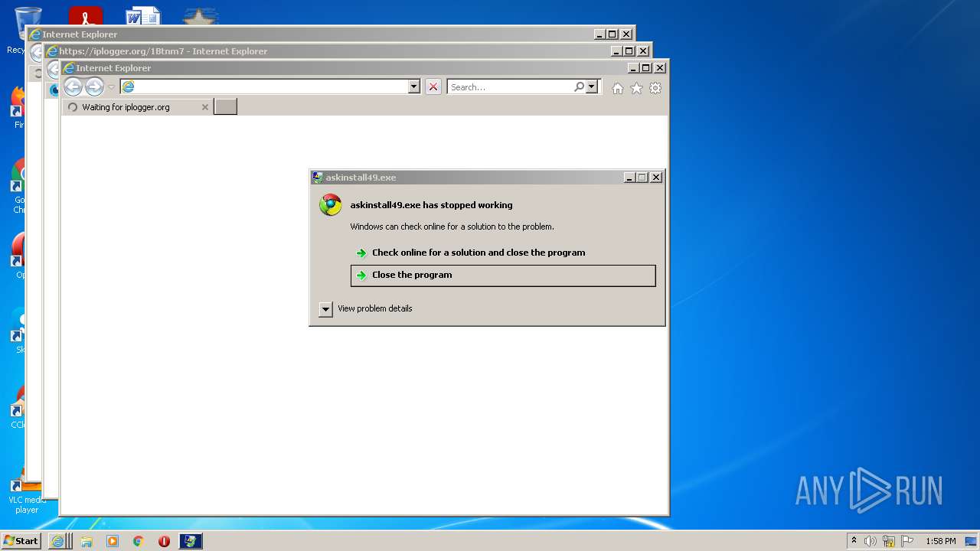
Task: Open Action Center flag icon
Action: click(907, 541)
